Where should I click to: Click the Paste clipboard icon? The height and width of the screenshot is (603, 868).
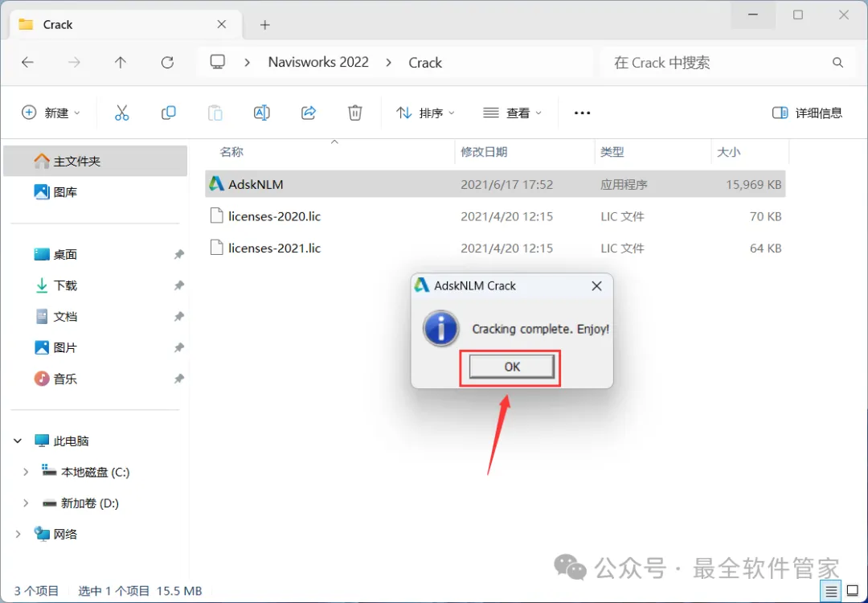pos(215,113)
